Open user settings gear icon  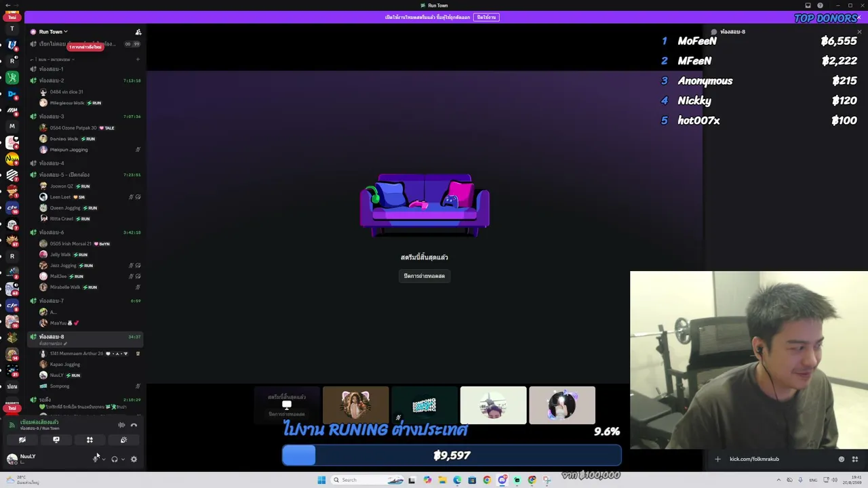pos(134,459)
